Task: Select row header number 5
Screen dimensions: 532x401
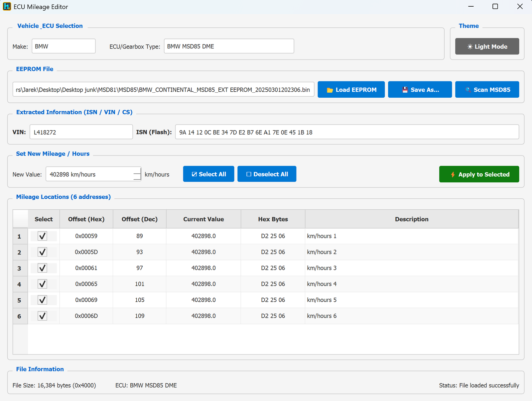Action: tap(20, 300)
